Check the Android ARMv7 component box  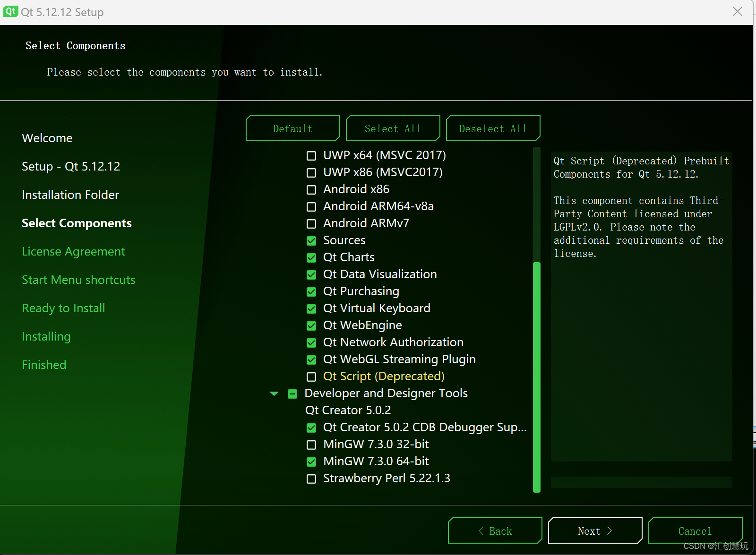tap(311, 223)
